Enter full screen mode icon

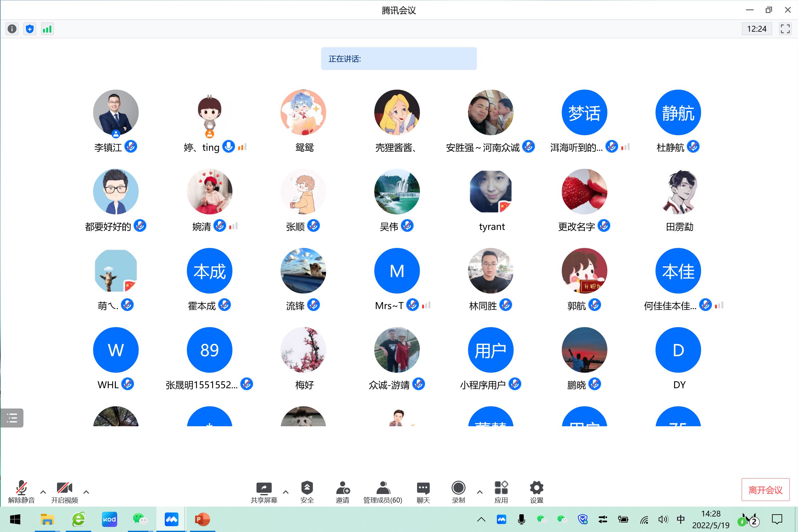tap(785, 29)
